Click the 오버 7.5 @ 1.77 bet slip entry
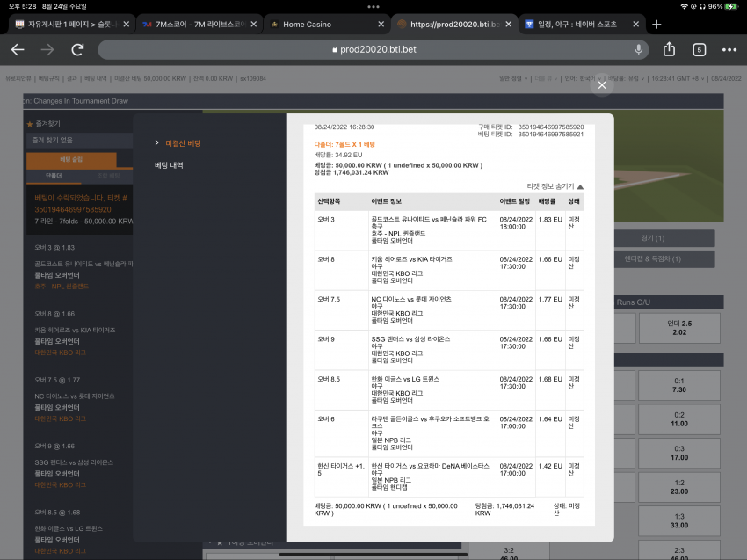 [57, 381]
